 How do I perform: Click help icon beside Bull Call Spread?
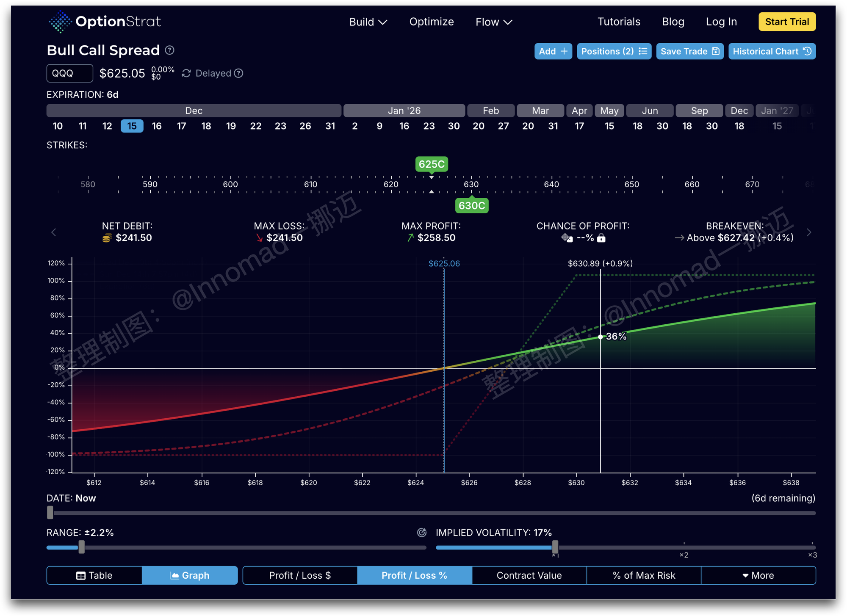click(170, 50)
